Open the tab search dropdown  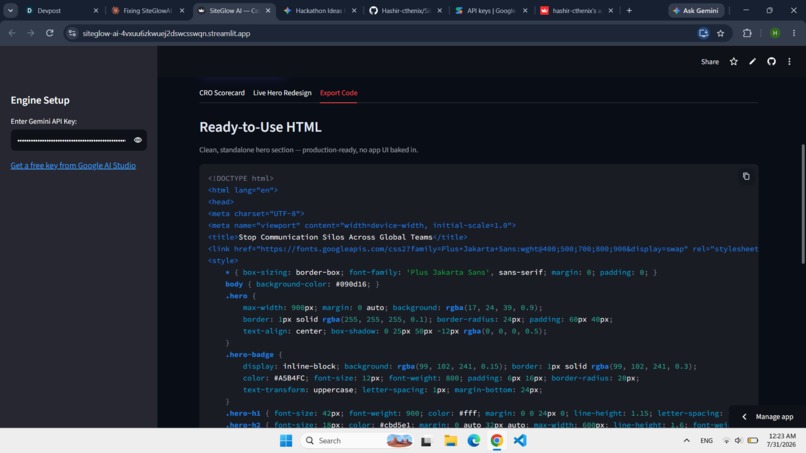coord(10,10)
